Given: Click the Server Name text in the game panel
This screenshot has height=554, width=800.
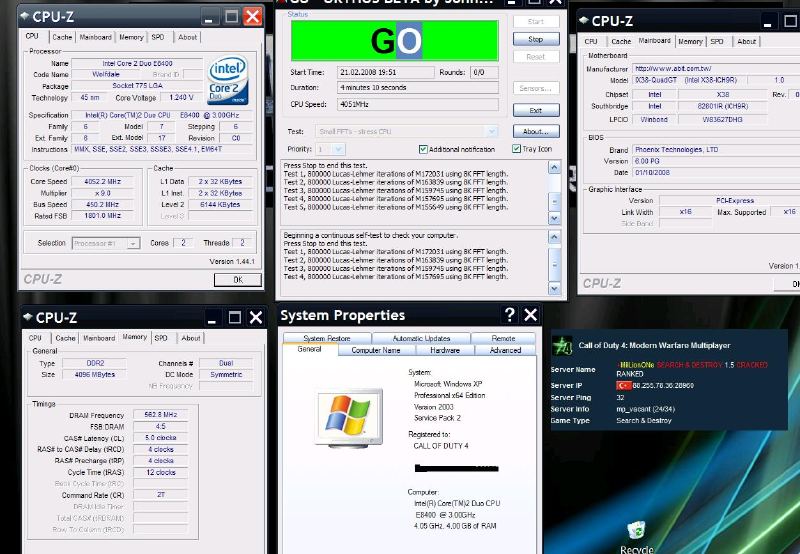Looking at the screenshot, I should coord(692,369).
